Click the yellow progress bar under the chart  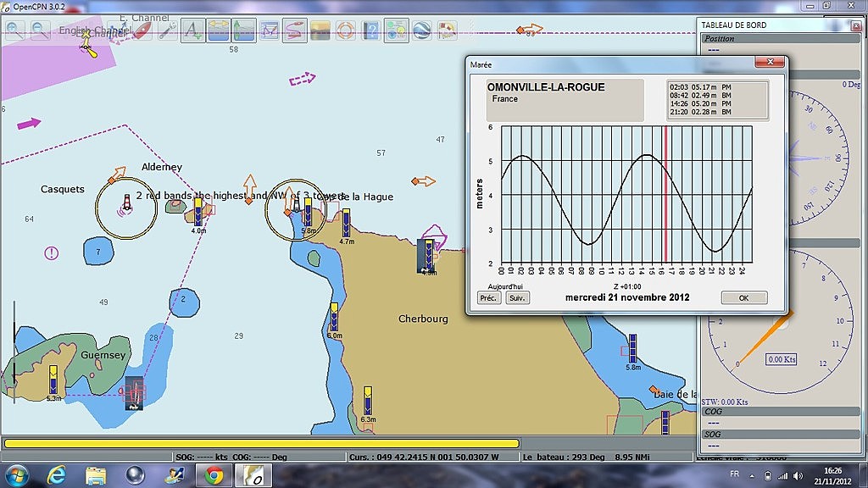pyautogui.click(x=261, y=443)
